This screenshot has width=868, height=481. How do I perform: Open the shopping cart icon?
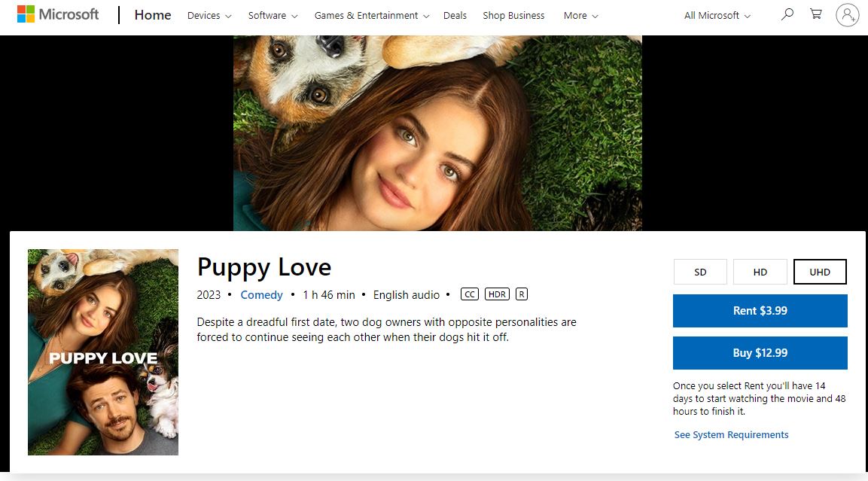(x=816, y=14)
